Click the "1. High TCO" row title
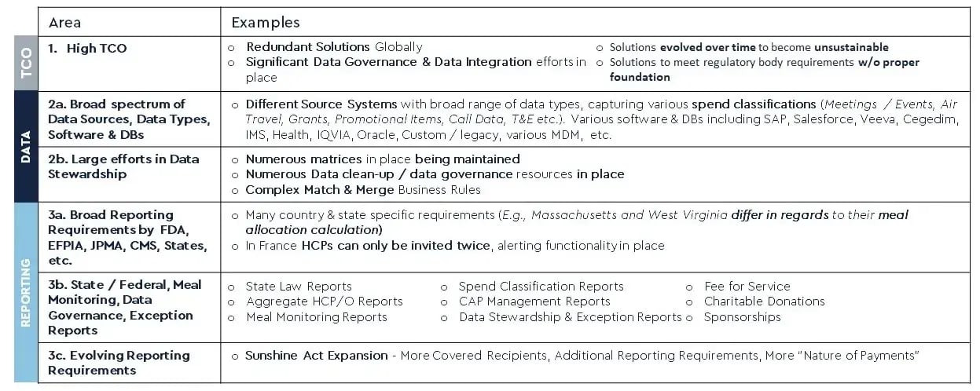 coord(87,49)
